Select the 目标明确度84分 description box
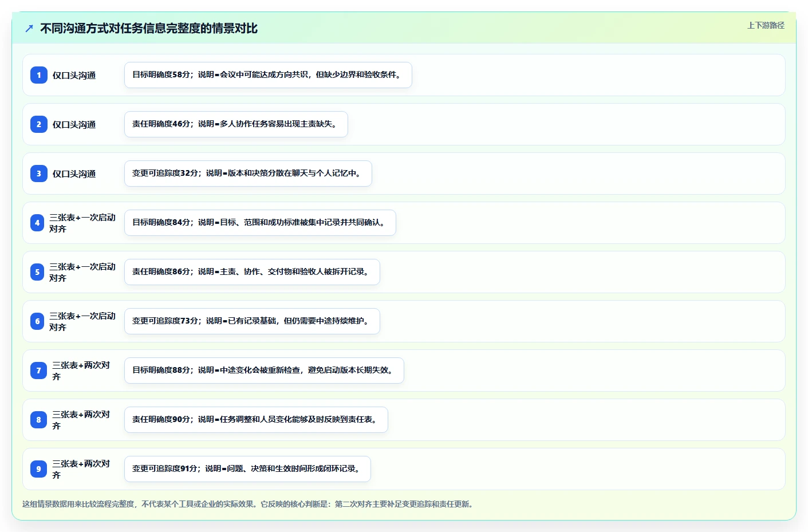808x532 pixels. tap(260, 223)
